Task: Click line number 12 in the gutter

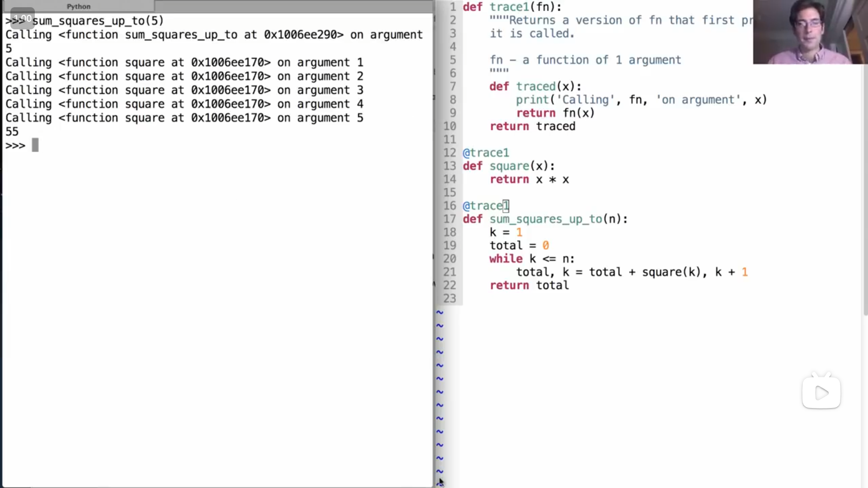Action: pyautogui.click(x=449, y=153)
